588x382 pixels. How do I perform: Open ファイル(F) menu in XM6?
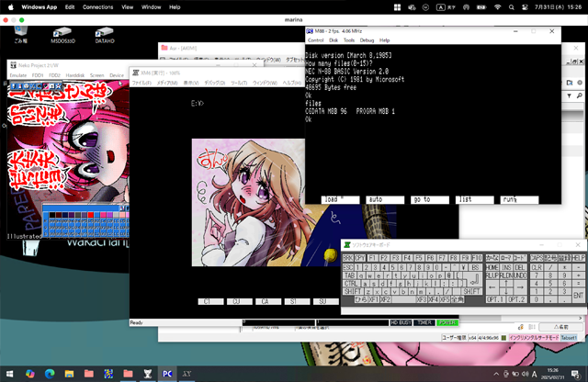coord(141,83)
